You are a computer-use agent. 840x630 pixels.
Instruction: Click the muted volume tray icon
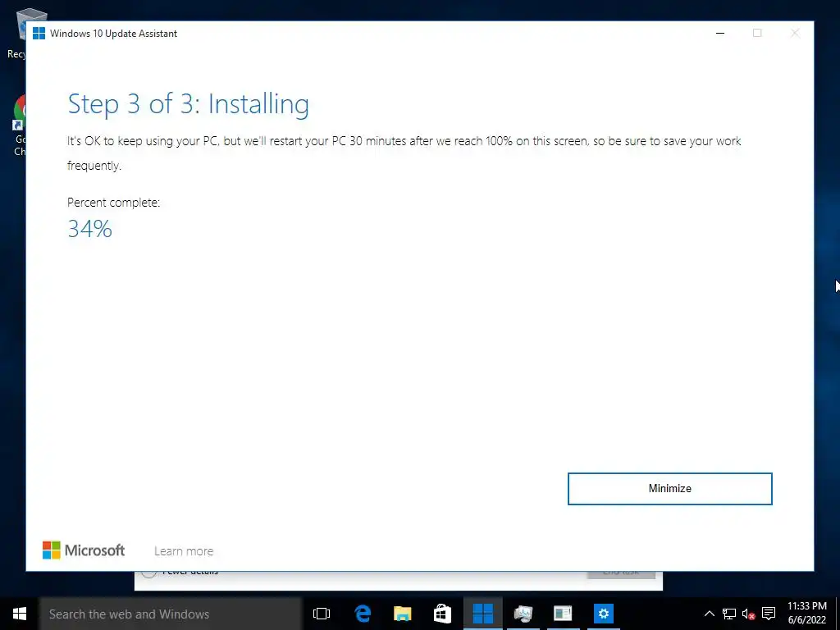pos(748,614)
